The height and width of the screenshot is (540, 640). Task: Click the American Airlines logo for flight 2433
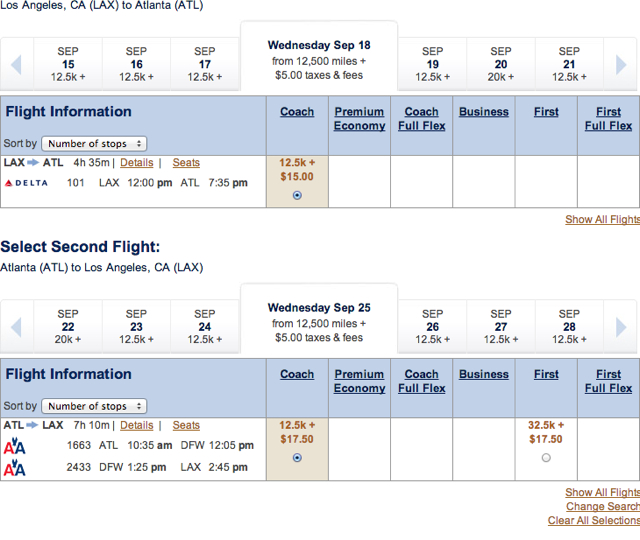click(15, 468)
